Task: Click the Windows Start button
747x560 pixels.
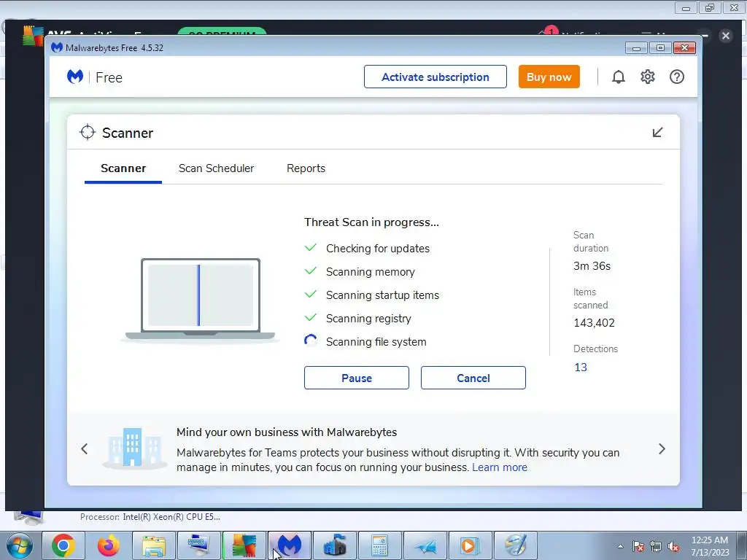Action: coord(20,545)
